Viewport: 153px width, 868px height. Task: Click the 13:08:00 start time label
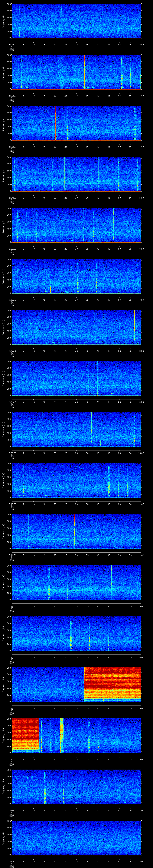12,402
